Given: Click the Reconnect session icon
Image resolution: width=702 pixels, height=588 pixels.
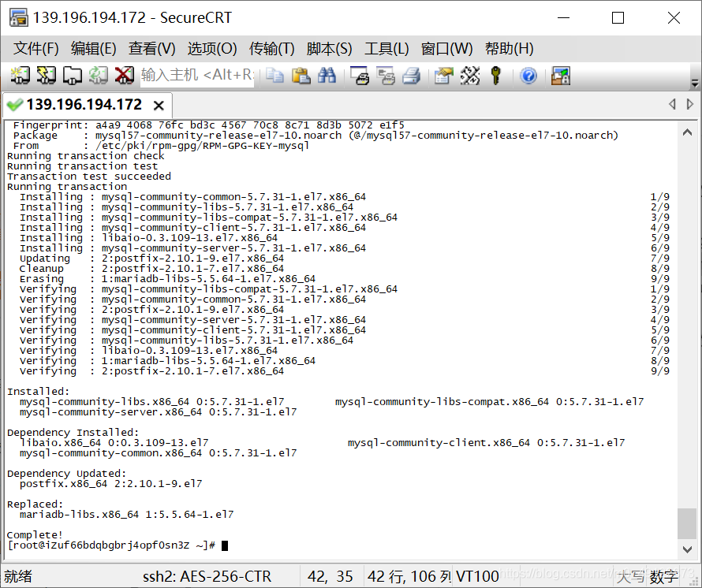Looking at the screenshot, I should point(98,75).
